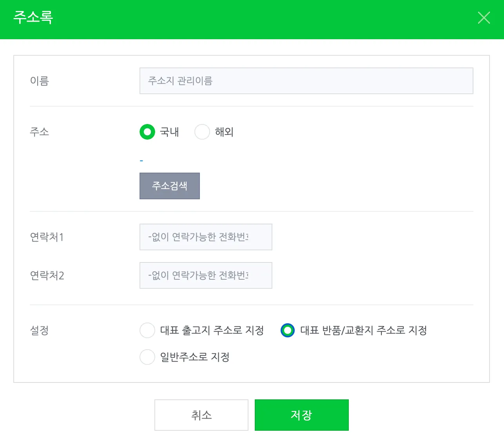The width and height of the screenshot is (504, 448).
Task: Click the 이름 field label
Action: point(39,81)
